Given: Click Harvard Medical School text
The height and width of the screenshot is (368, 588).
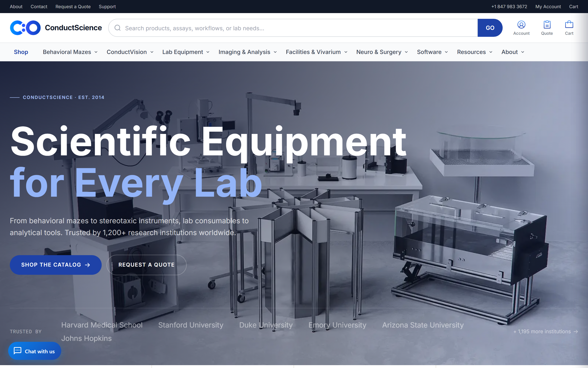Looking at the screenshot, I should tap(102, 325).
